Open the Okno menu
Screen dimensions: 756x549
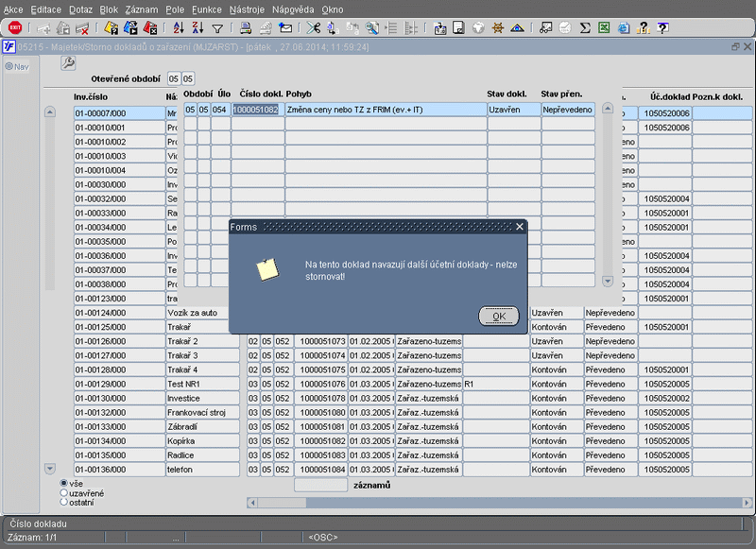pyautogui.click(x=333, y=9)
